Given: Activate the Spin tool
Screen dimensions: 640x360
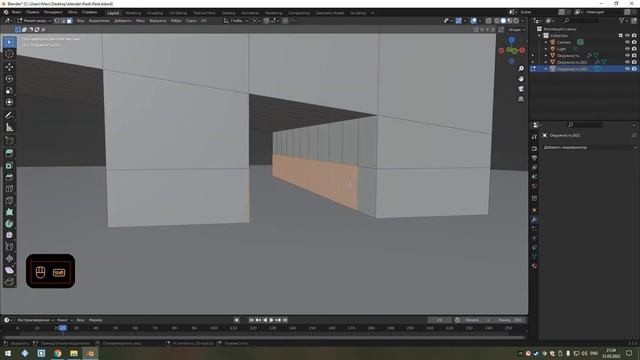Looking at the screenshot, I should click(9, 224).
